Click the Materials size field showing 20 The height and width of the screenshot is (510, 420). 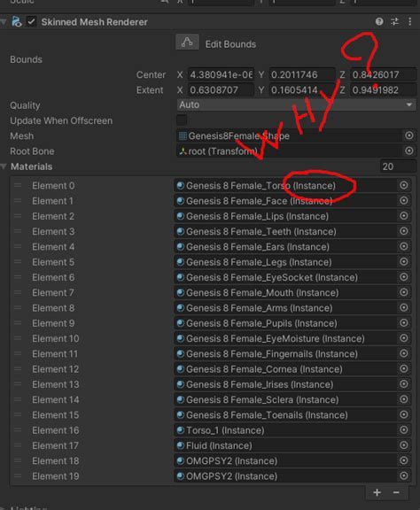tap(398, 166)
